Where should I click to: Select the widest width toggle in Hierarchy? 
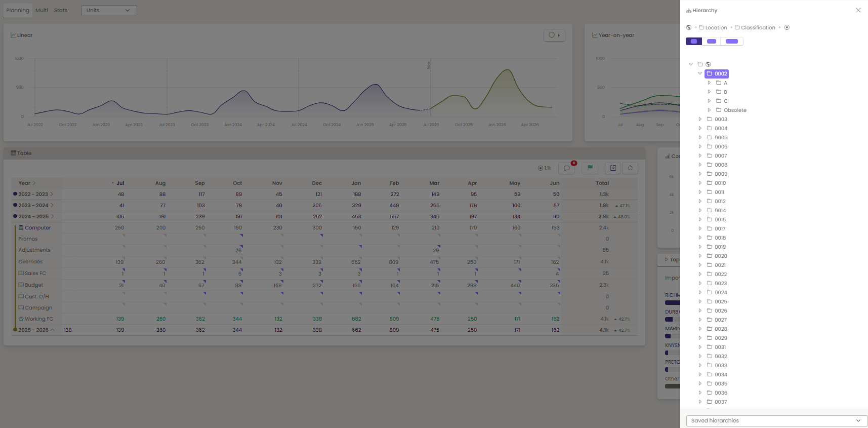(x=732, y=42)
